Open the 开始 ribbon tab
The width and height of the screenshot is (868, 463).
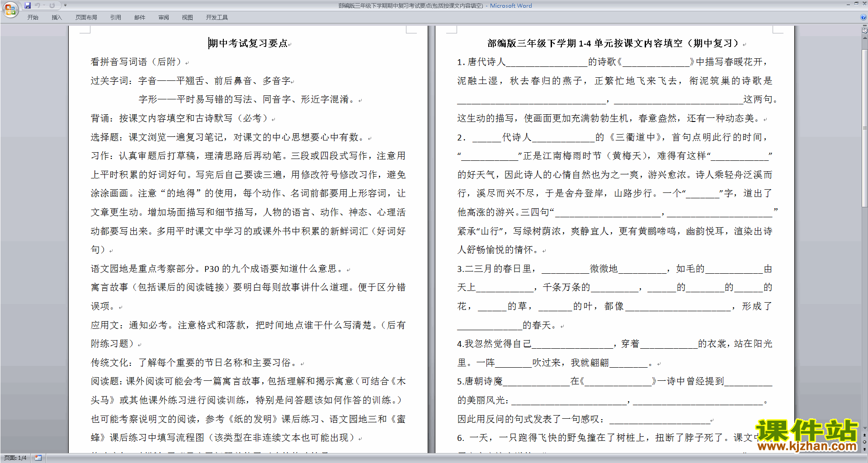point(33,17)
